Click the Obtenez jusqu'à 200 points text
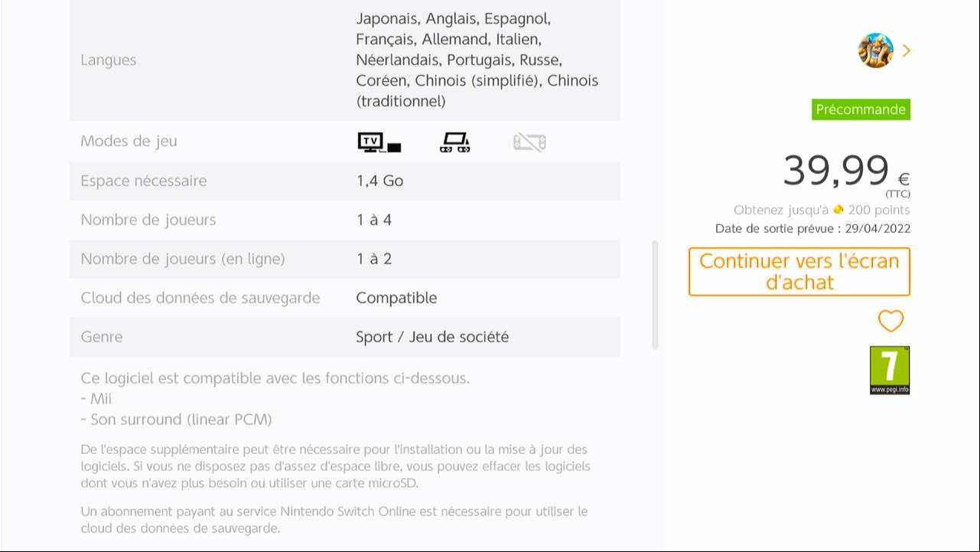This screenshot has height=552, width=980. pyautogui.click(x=822, y=210)
